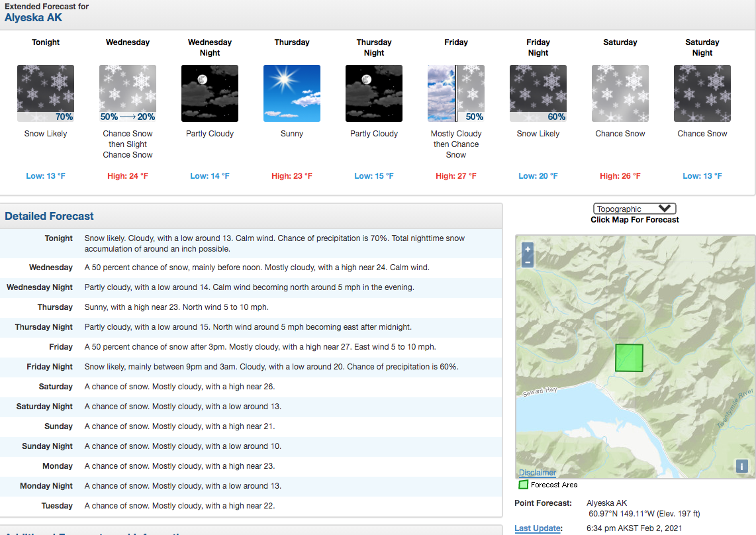Click the Sunday detailed forecast label
Image resolution: width=756 pixels, height=535 pixels.
(x=58, y=426)
